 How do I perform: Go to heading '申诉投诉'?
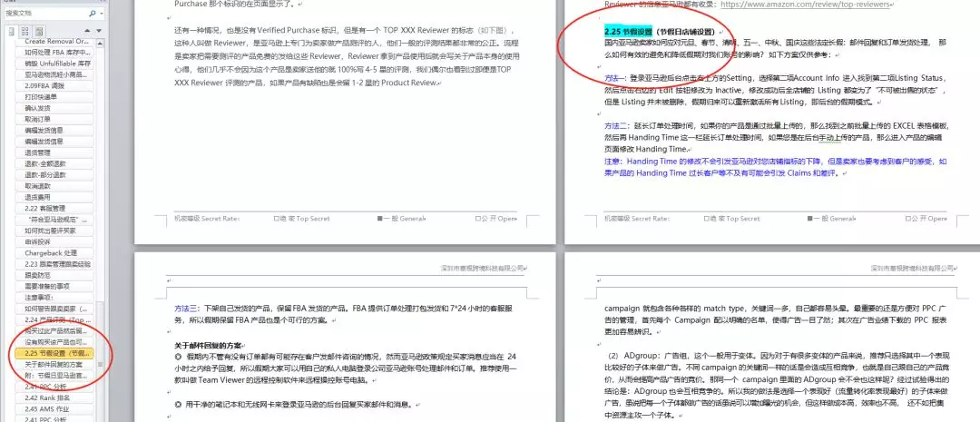tap(56, 242)
